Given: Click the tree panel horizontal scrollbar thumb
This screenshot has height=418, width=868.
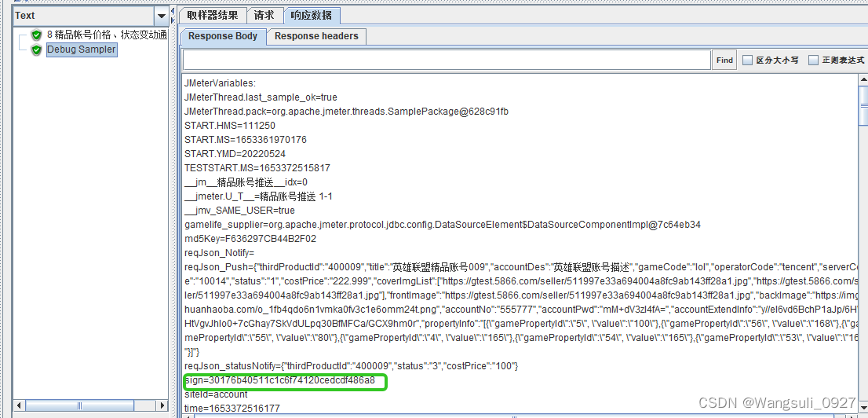Looking at the screenshot, I should click(x=80, y=405).
